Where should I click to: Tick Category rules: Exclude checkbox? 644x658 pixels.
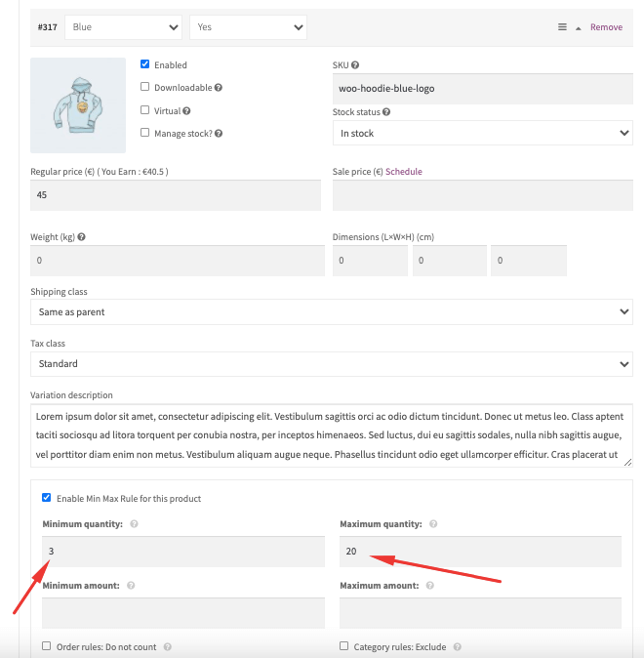(344, 646)
